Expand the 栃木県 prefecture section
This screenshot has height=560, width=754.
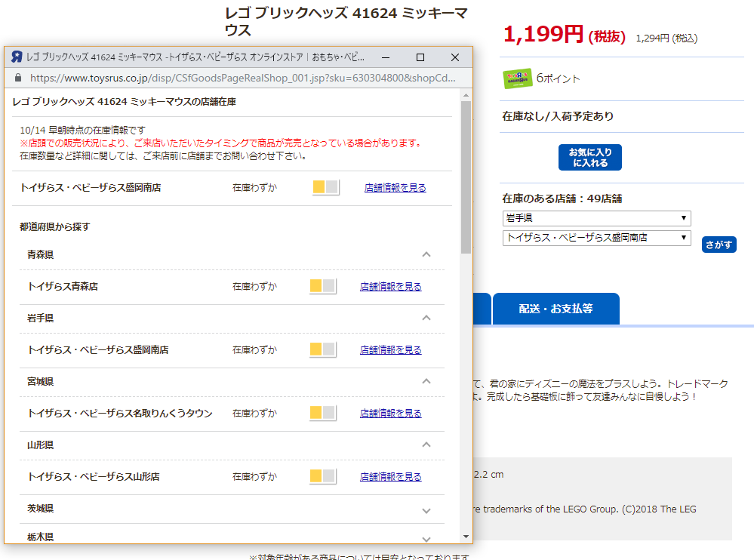(426, 538)
